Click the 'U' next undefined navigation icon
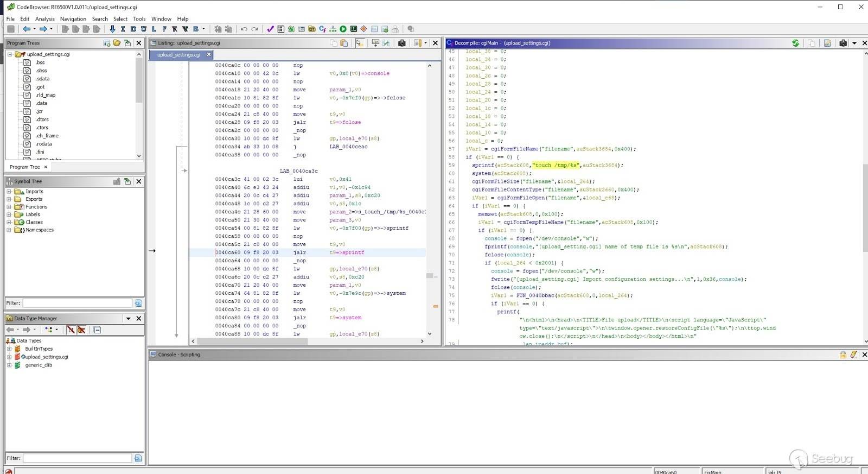The height and width of the screenshot is (474, 868). [x=143, y=29]
